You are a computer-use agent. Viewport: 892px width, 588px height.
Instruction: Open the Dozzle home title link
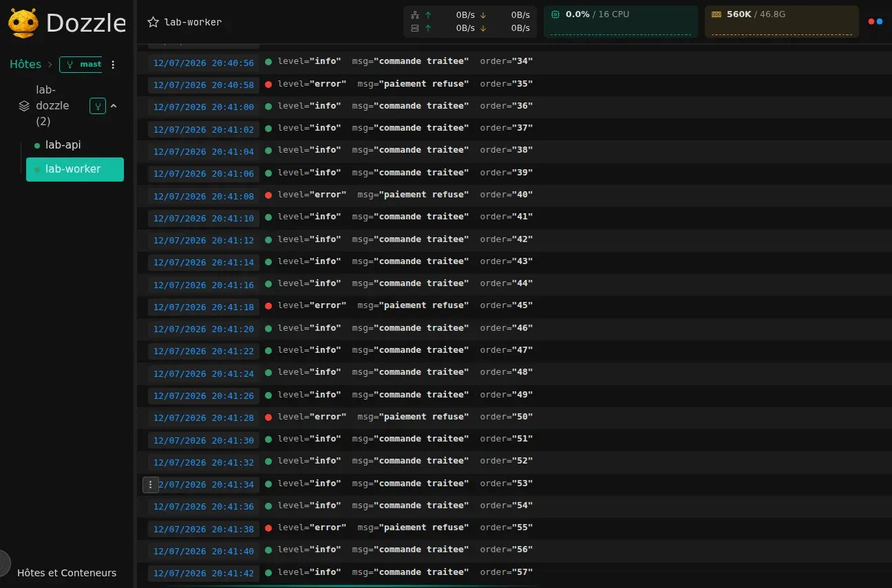(x=86, y=23)
